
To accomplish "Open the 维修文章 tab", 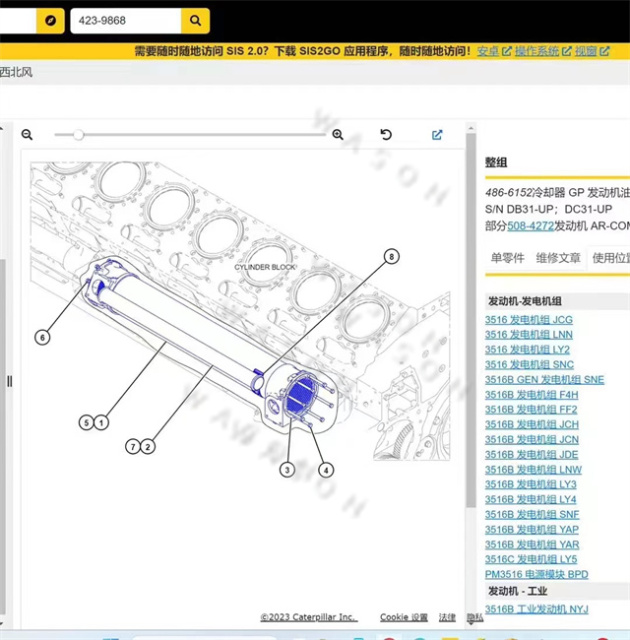I will point(557,258).
